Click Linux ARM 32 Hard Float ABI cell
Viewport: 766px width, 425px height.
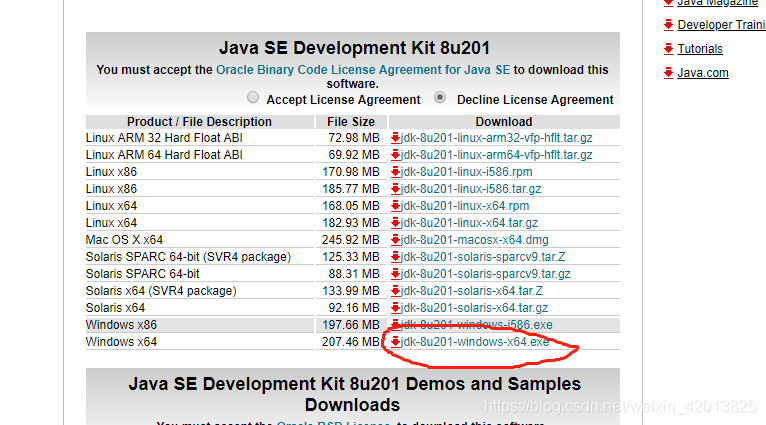[200, 138]
